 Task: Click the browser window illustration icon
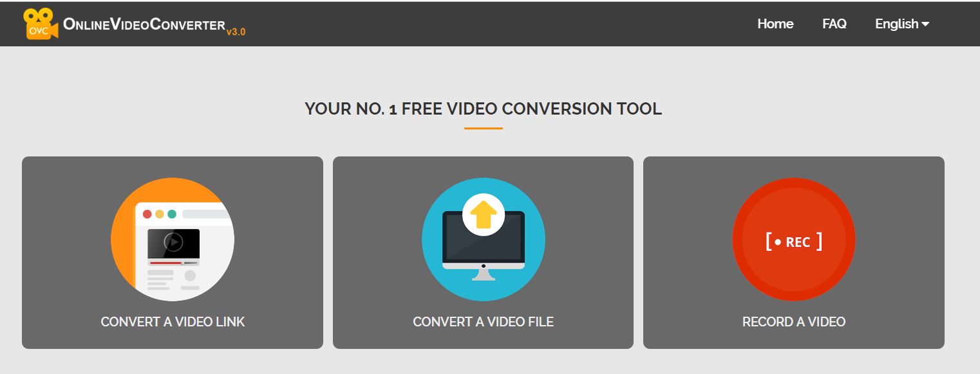[x=173, y=239]
